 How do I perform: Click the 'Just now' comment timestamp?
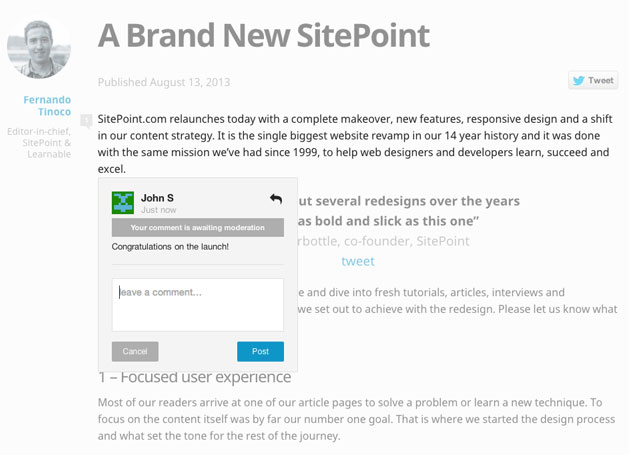point(160,210)
